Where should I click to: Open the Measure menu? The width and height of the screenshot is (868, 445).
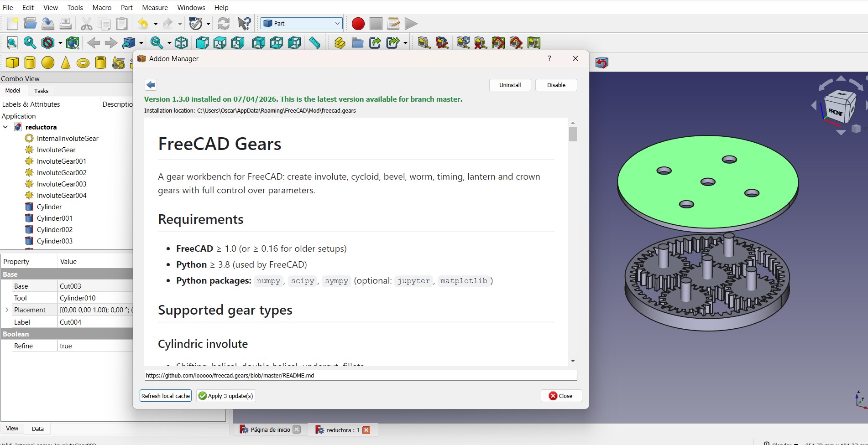tap(155, 8)
